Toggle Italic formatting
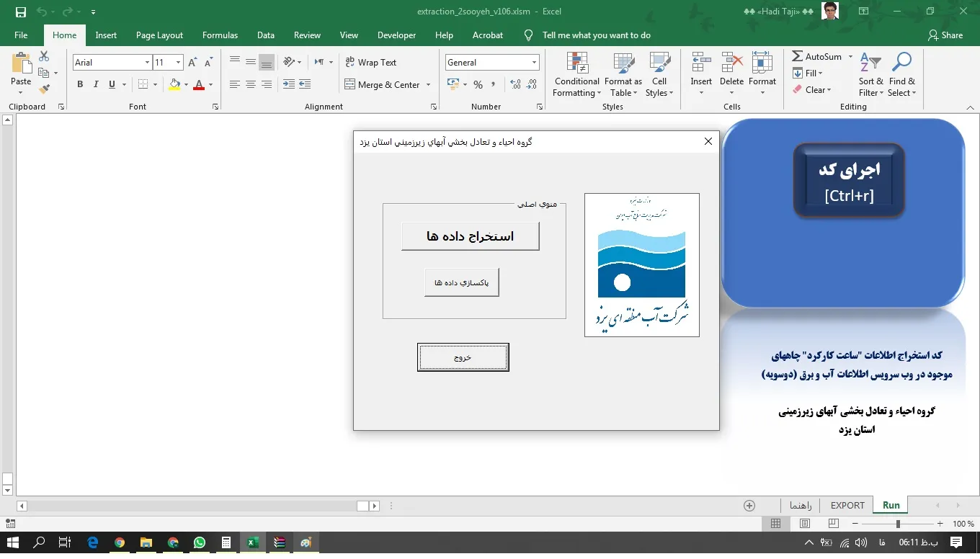This screenshot has width=980, height=559. (x=96, y=85)
